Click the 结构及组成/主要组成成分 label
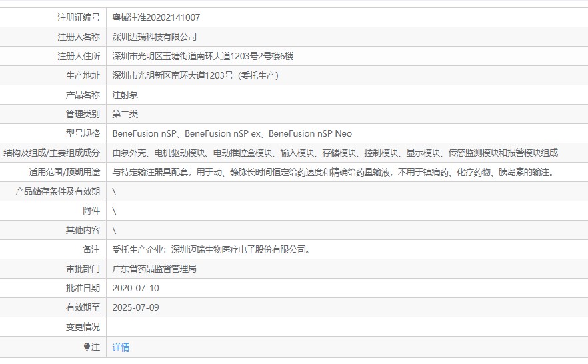 [x=52, y=153]
